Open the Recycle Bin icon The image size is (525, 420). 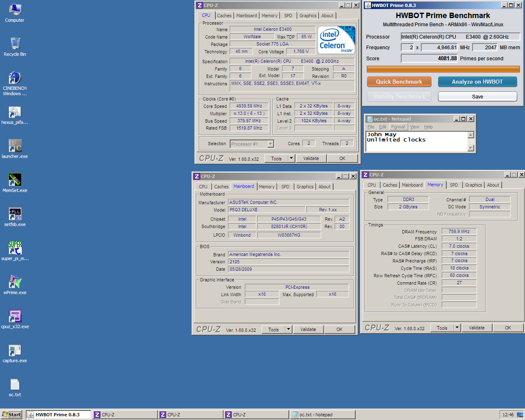[x=15, y=47]
